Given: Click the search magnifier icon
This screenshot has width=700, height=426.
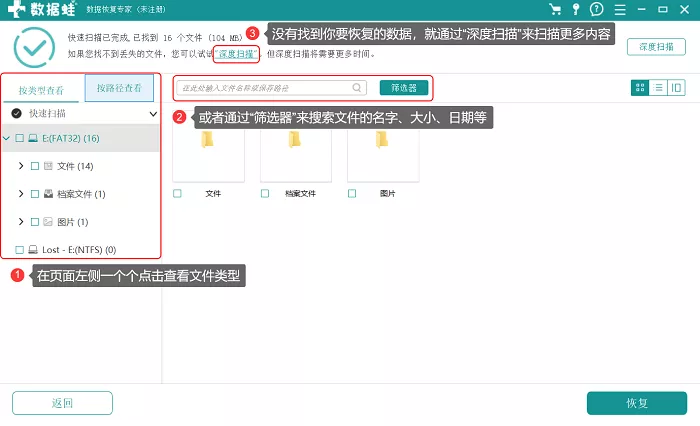Looking at the screenshot, I should click(x=357, y=88).
